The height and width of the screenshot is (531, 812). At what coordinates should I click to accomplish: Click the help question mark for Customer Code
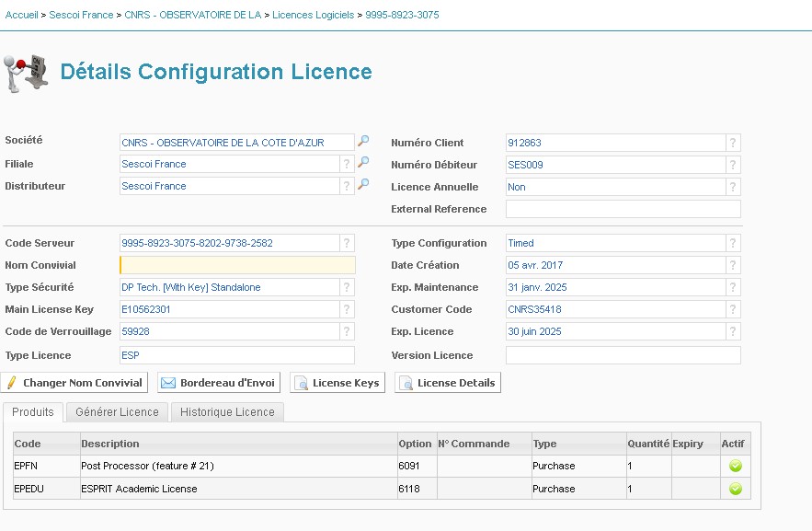click(733, 309)
